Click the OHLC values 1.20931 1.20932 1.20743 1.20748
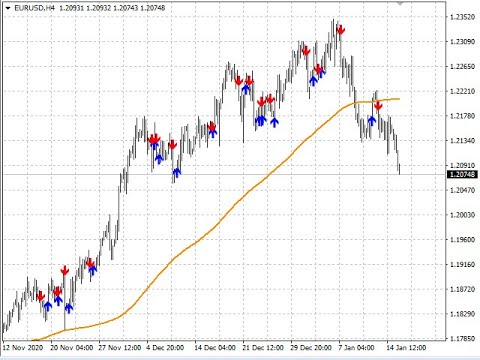This screenshot has height=360, width=480. tap(112, 8)
